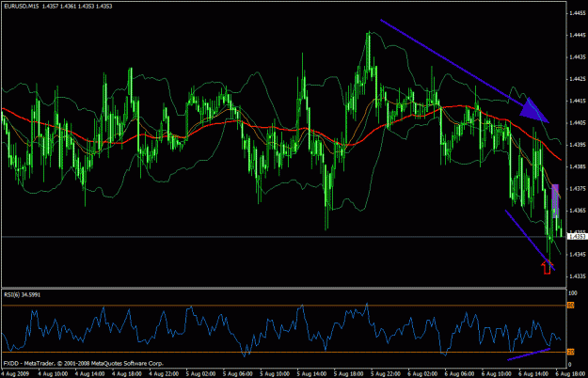
Task: Select the 1.4365 price level label
Action: [577, 211]
